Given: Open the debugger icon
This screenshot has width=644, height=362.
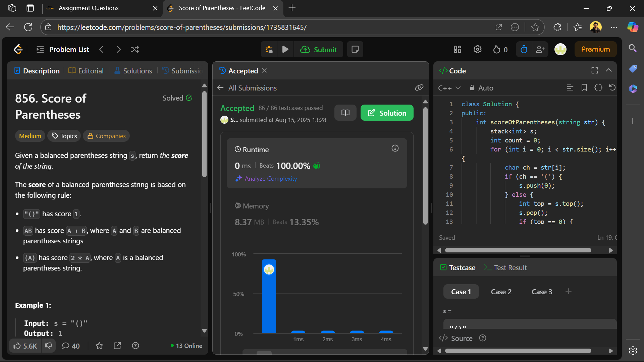Looking at the screenshot, I should 269,50.
